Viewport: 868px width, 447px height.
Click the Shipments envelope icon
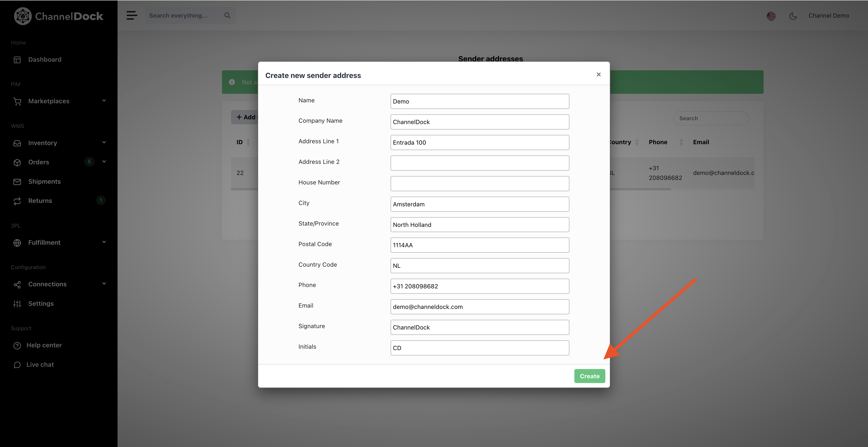pyautogui.click(x=17, y=181)
